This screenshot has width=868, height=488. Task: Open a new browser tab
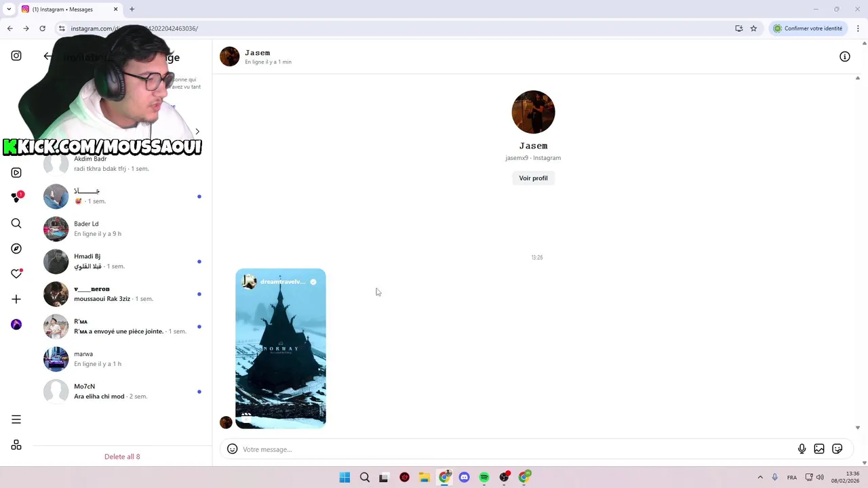(132, 9)
